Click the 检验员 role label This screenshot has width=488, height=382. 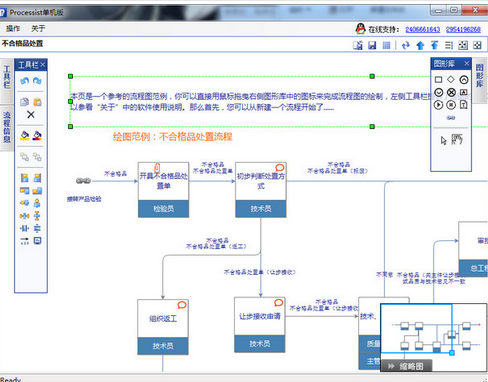pyautogui.click(x=163, y=209)
